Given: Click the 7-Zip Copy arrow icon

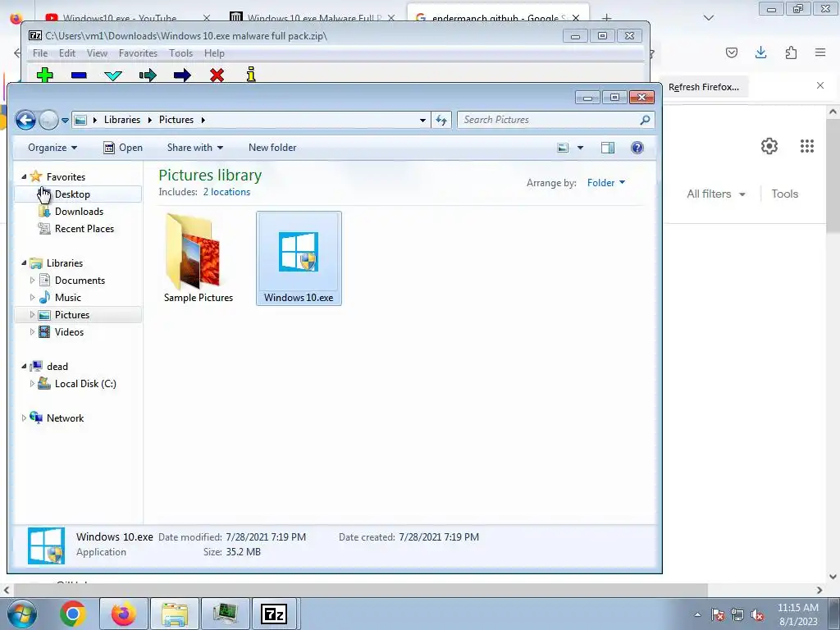Looking at the screenshot, I should pos(148,75).
